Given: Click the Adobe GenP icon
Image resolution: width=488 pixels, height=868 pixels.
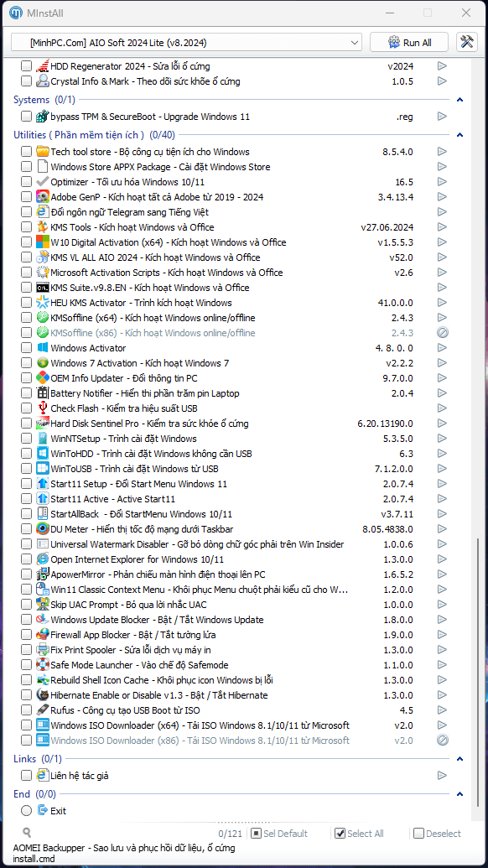Looking at the screenshot, I should (x=43, y=196).
